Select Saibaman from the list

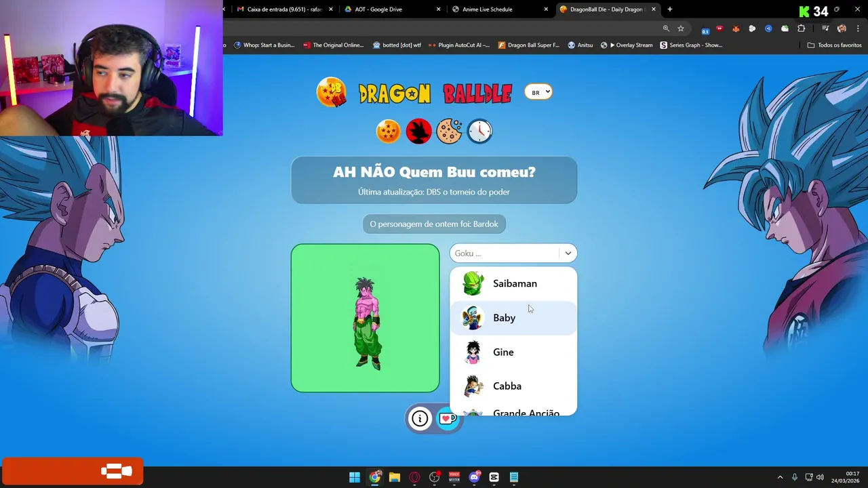pyautogui.click(x=513, y=283)
